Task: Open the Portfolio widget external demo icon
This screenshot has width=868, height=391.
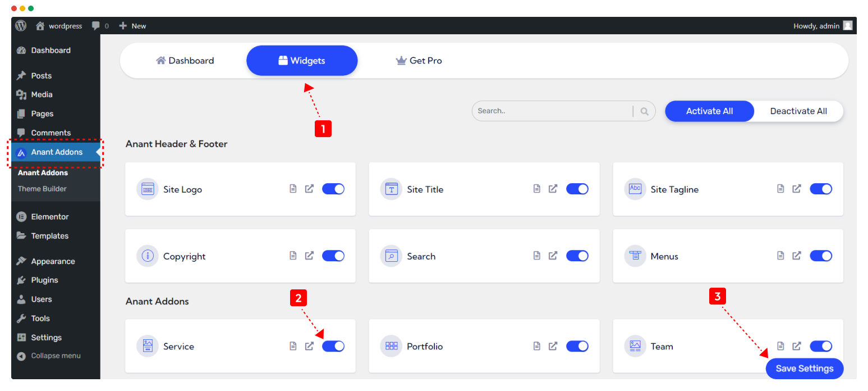Action: click(x=553, y=346)
